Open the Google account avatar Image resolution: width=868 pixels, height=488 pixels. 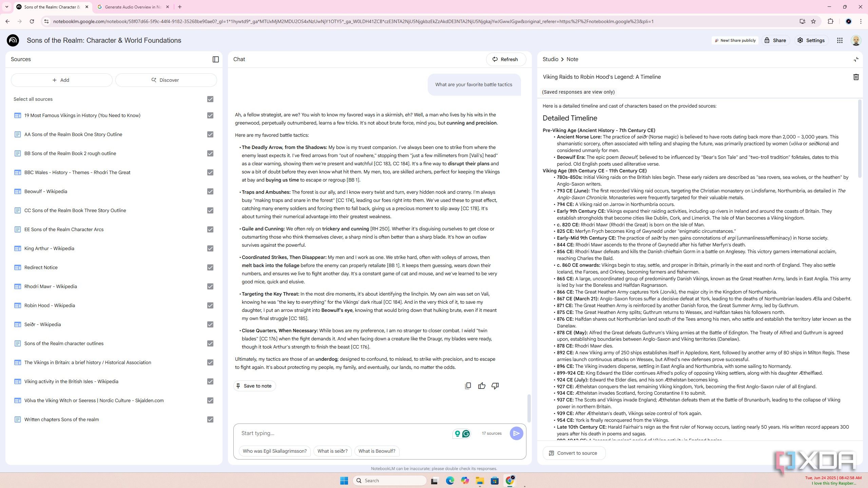pyautogui.click(x=856, y=40)
